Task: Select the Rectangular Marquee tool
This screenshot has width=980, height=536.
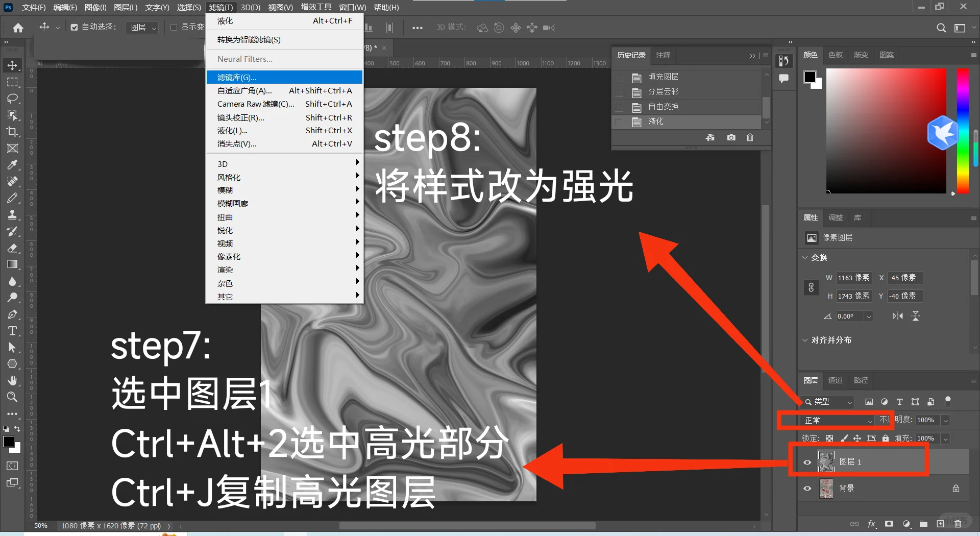Action: (x=12, y=82)
